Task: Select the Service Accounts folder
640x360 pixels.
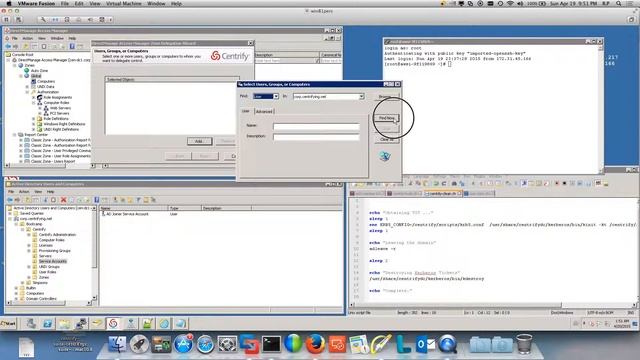Action: click(53, 261)
